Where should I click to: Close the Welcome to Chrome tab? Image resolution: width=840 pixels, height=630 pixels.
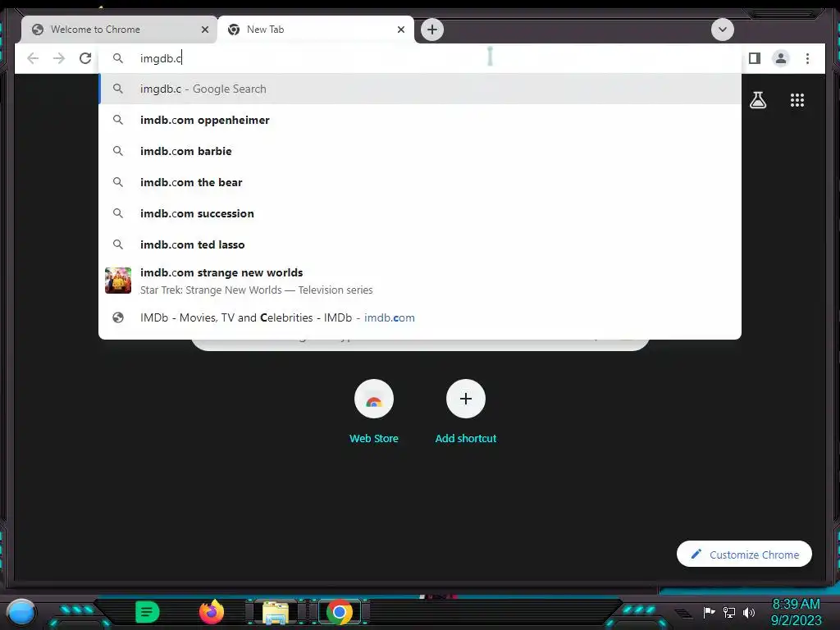[204, 30]
